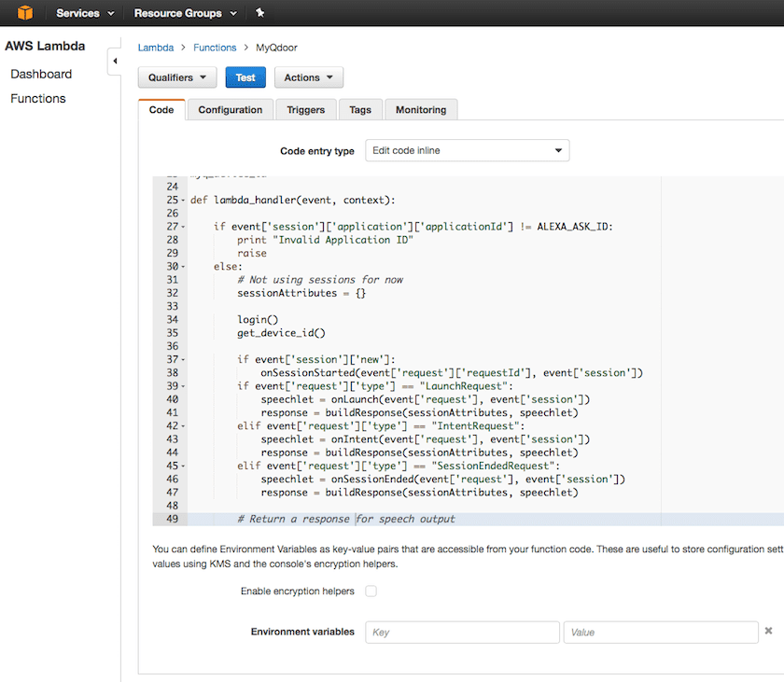The height and width of the screenshot is (682, 784).
Task: Click the AWS orange cube logo
Action: pyautogui.click(x=24, y=12)
